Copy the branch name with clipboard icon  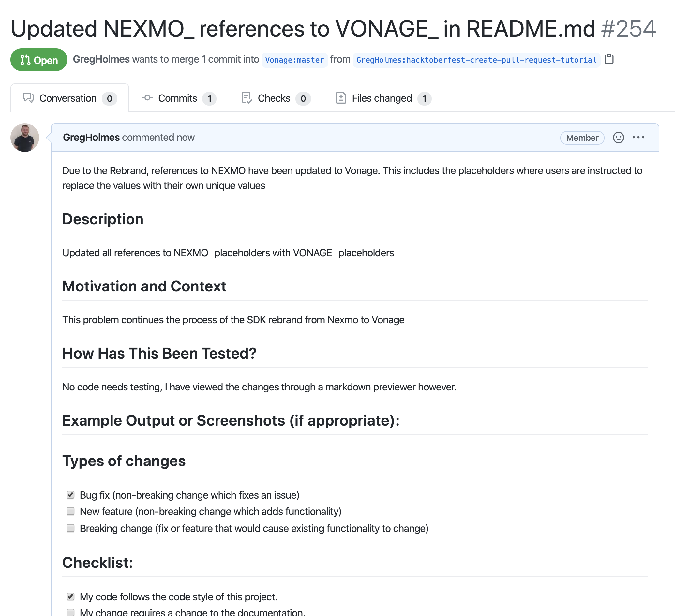(609, 59)
